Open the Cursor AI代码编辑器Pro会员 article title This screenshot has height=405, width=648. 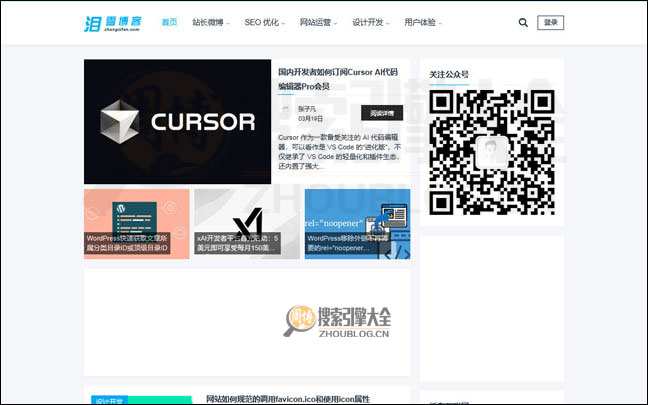[338, 79]
